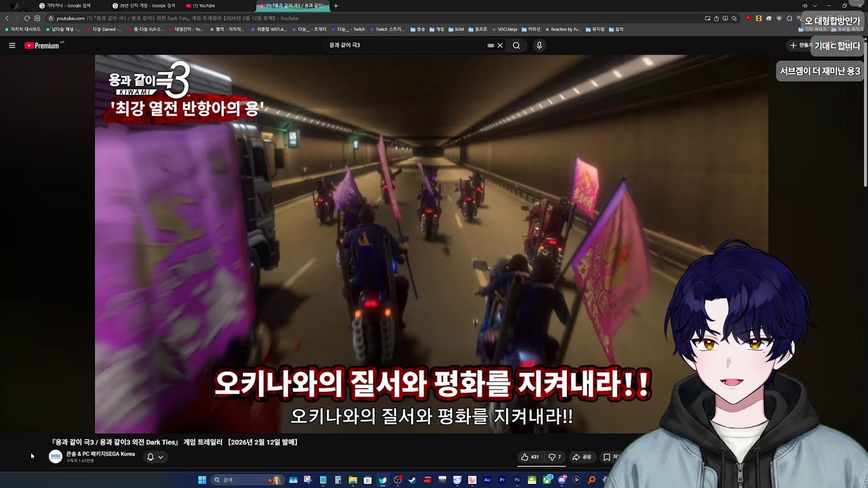The image size is (868, 488).
Task: Open Microsoft Store from the taskbar
Action: pyautogui.click(x=368, y=480)
